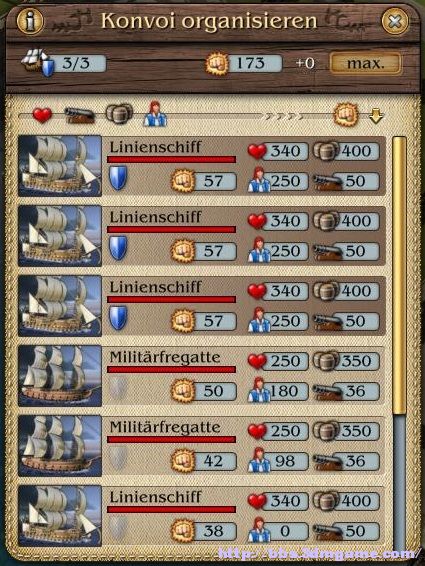Viewport: 425px width, 566px height.
Task: Toggle the blue shield of the third Linienschiff
Action: pos(118,318)
